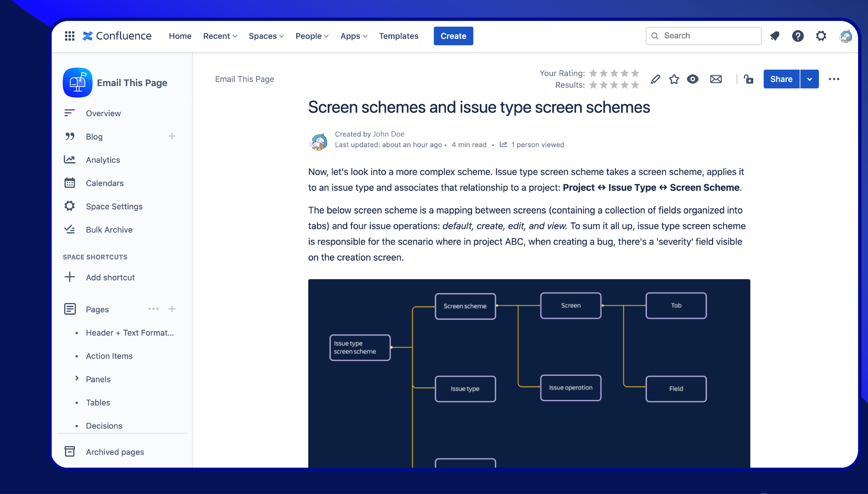
Task: Click the Email This Page breadcrumb link
Action: point(244,79)
